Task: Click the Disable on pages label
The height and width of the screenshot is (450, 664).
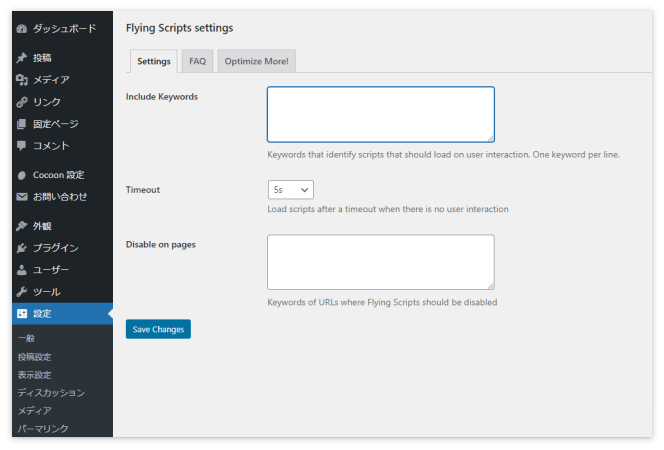Action: (160, 245)
